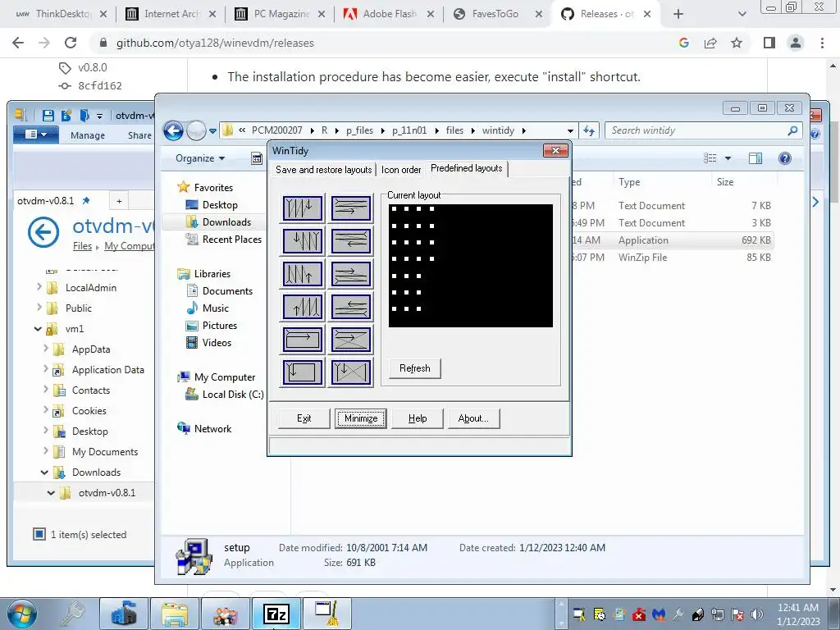Collapse Downloads folder in otvdm tree
Image resolution: width=840 pixels, height=630 pixels.
tap(44, 472)
